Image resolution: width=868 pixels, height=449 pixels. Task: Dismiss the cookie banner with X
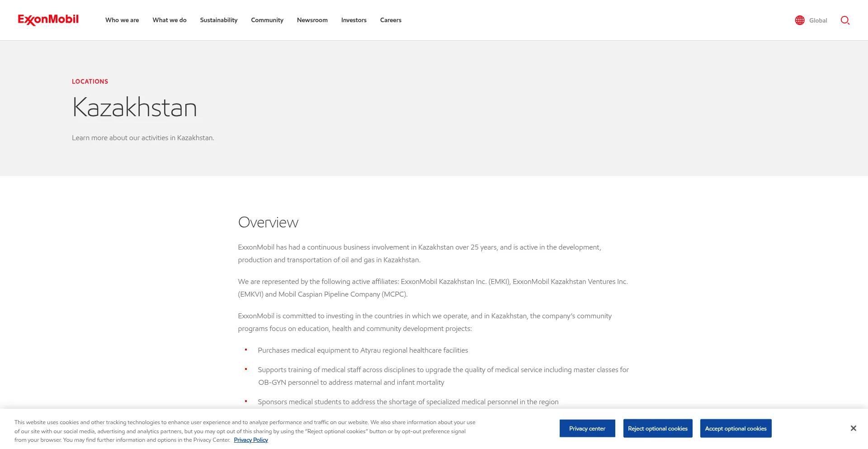853,428
